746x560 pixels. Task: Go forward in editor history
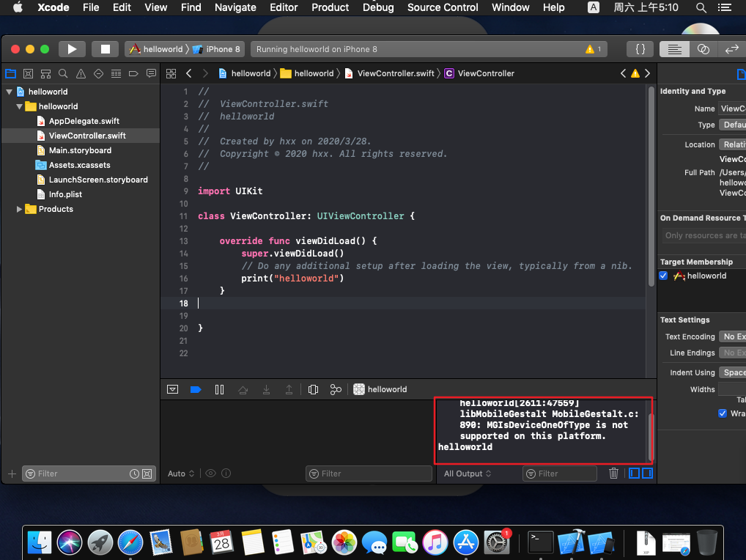pos(205,73)
